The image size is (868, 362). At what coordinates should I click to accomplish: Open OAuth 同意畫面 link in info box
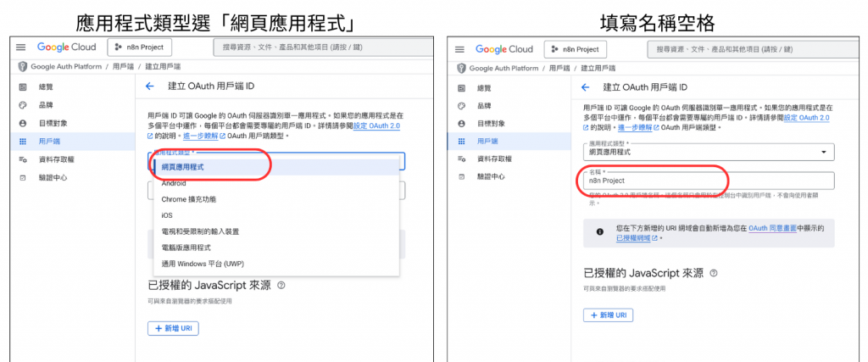[772, 228]
